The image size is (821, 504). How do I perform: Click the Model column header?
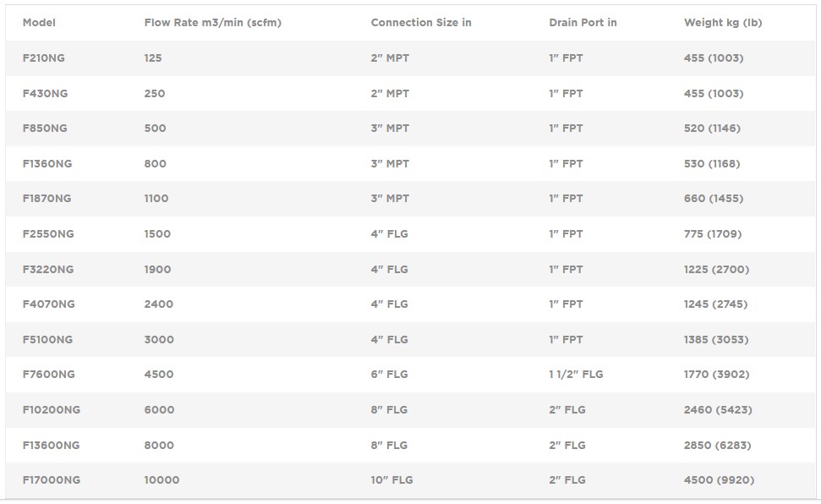[x=39, y=23]
